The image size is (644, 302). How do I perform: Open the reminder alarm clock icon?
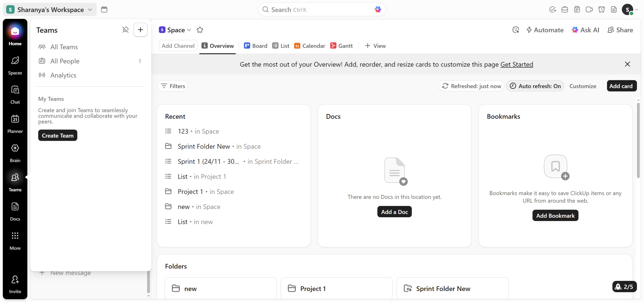tap(601, 10)
